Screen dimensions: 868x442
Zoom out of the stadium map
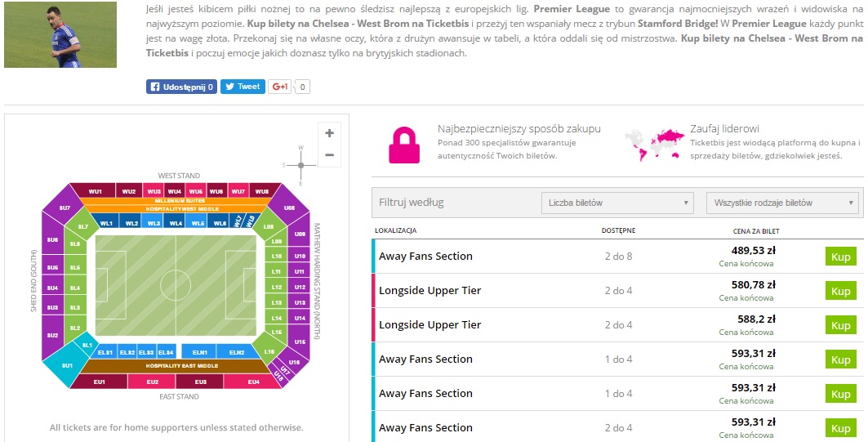pyautogui.click(x=329, y=154)
